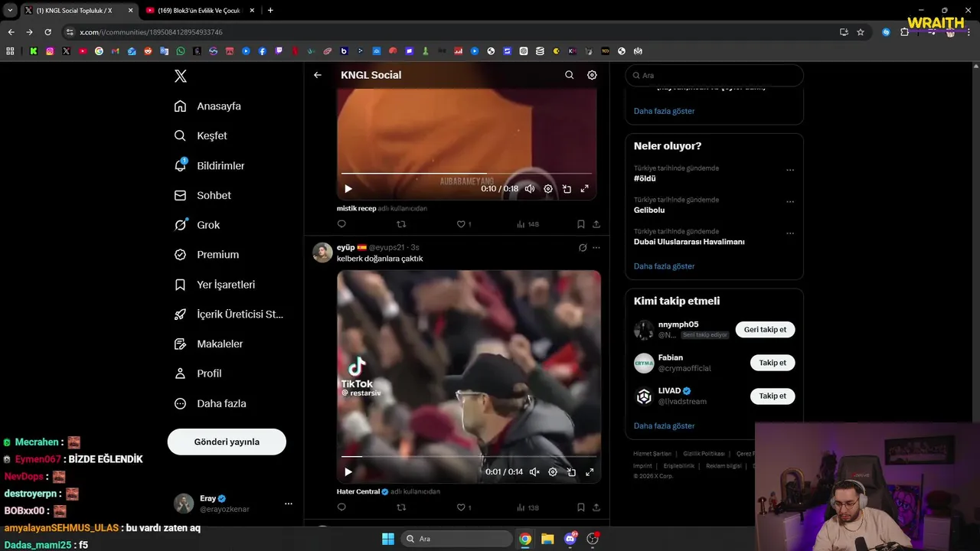The image size is (980, 551).
Task: Open KNGL Social community settings gear
Action: [592, 75]
